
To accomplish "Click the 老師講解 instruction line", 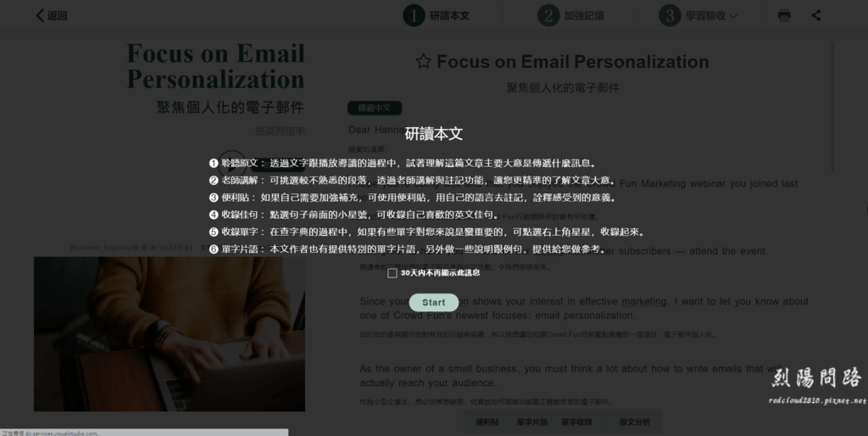I will 413,181.
